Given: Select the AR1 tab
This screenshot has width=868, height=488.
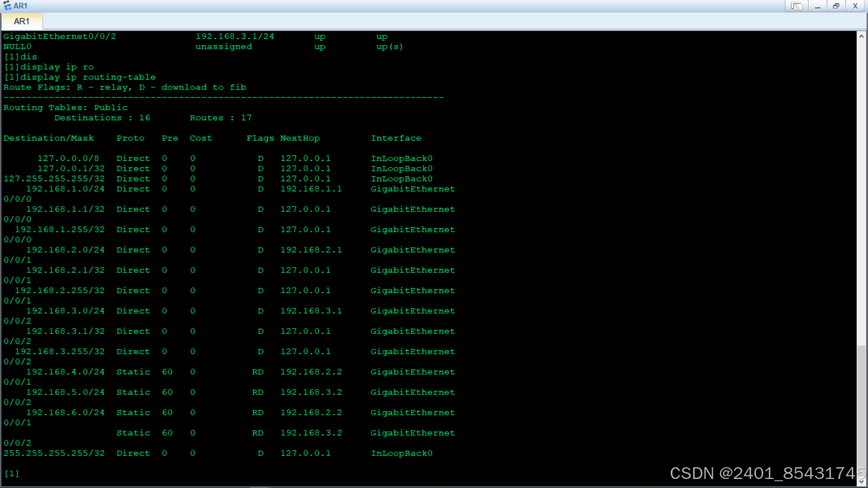Looking at the screenshot, I should [x=22, y=21].
